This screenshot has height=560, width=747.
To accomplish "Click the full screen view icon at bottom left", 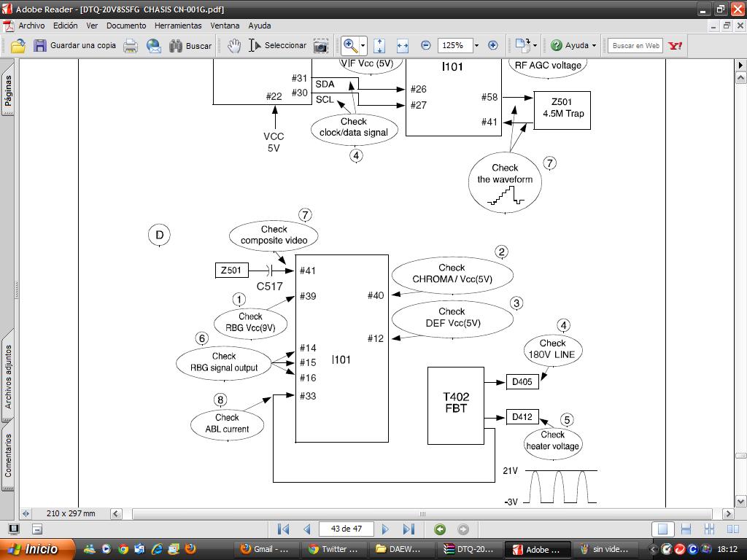I will (15, 529).
